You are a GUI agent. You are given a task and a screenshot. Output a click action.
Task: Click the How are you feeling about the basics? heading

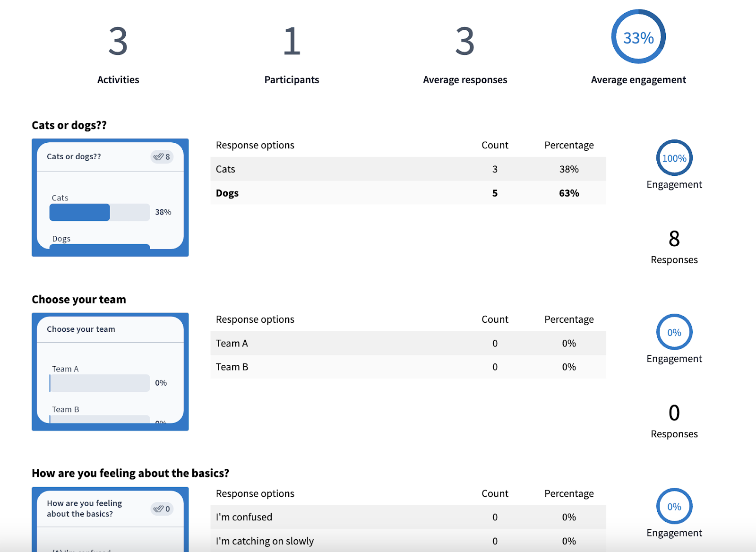tap(130, 473)
